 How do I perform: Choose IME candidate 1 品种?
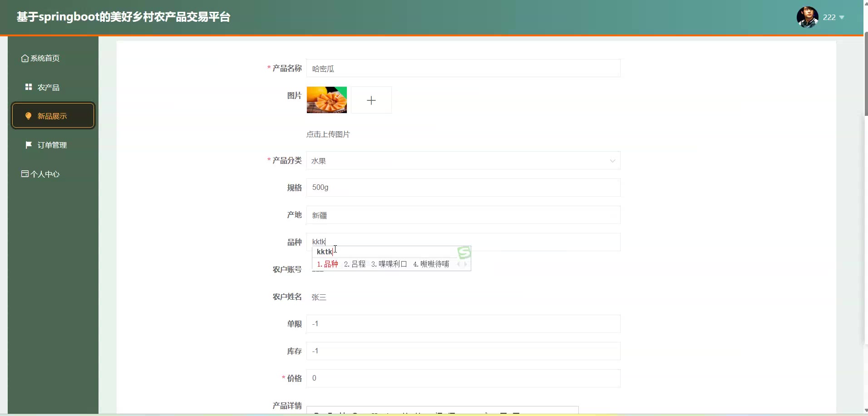click(327, 264)
